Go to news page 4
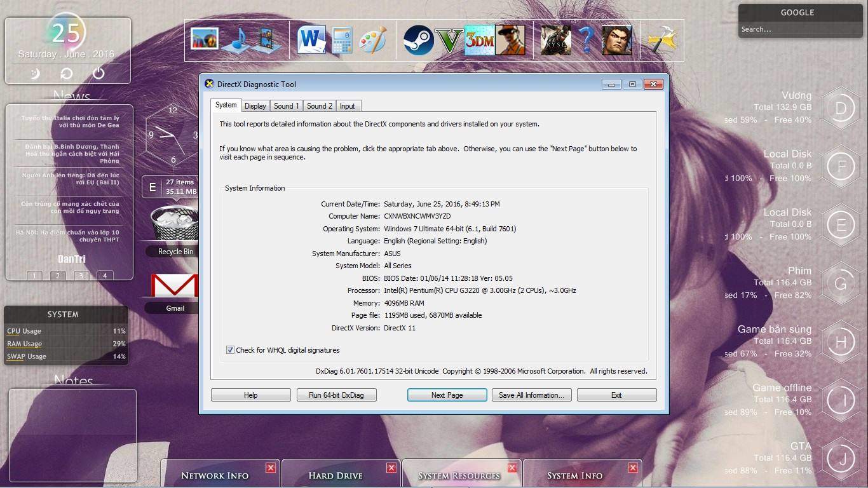Screen dimensions: 868x488 click(104, 276)
